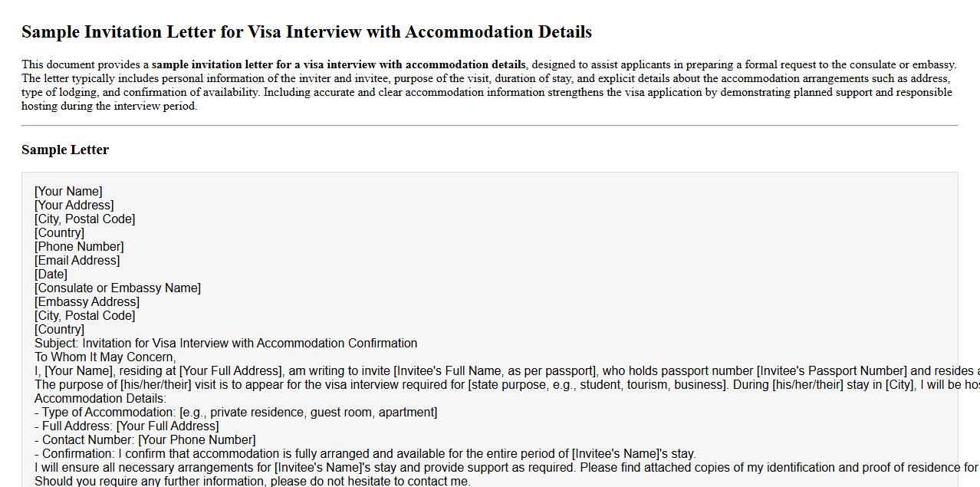Click the 'Full Address: [Your Full Address]' line
Screen dimensions: 980x487
click(127, 426)
